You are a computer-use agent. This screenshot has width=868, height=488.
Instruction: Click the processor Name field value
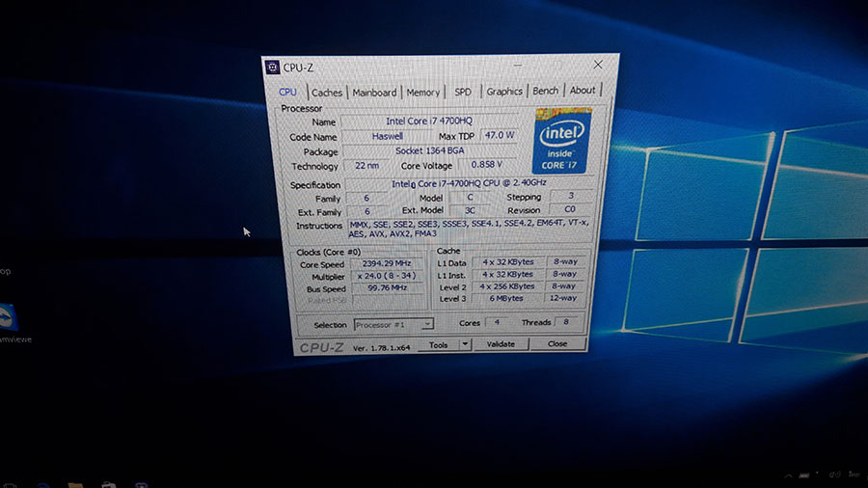429,121
